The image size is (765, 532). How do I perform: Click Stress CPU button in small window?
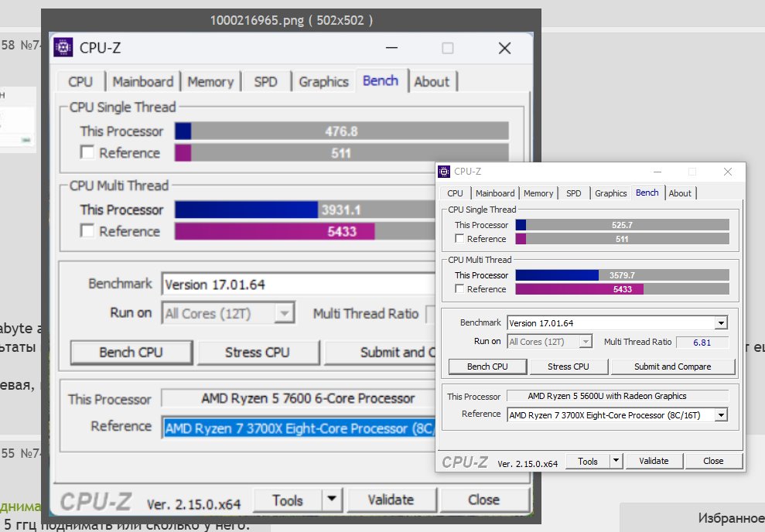coord(569,367)
